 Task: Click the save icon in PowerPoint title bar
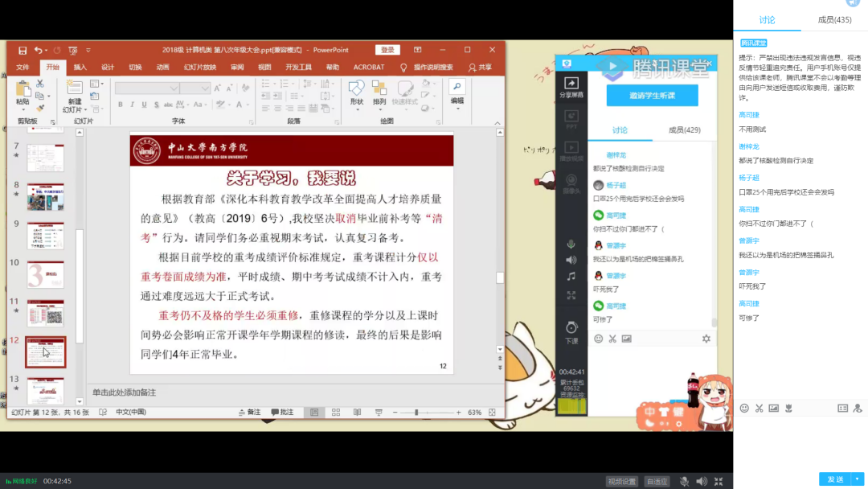click(23, 50)
